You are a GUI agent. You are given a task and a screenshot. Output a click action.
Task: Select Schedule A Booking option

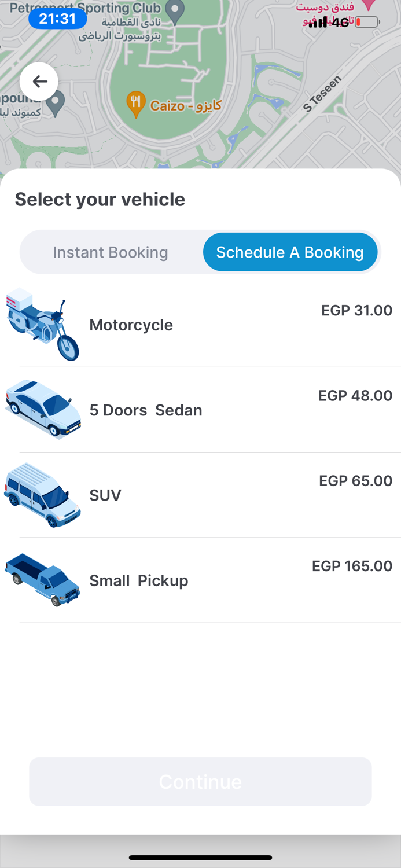(290, 252)
